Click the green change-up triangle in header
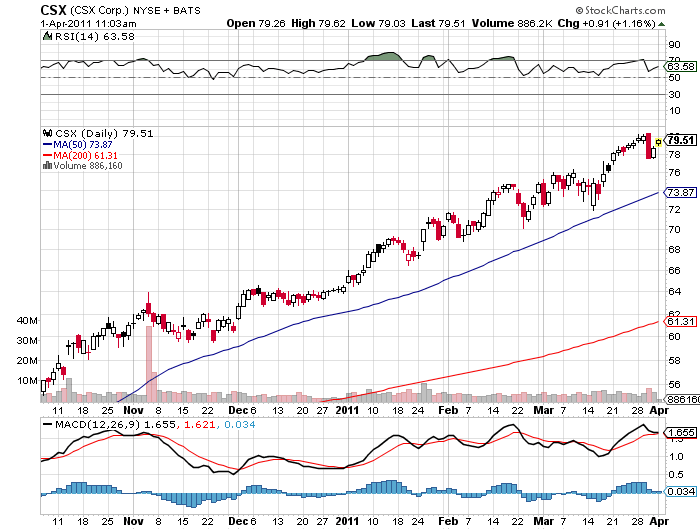The height and width of the screenshot is (530, 700). pyautogui.click(x=662, y=24)
